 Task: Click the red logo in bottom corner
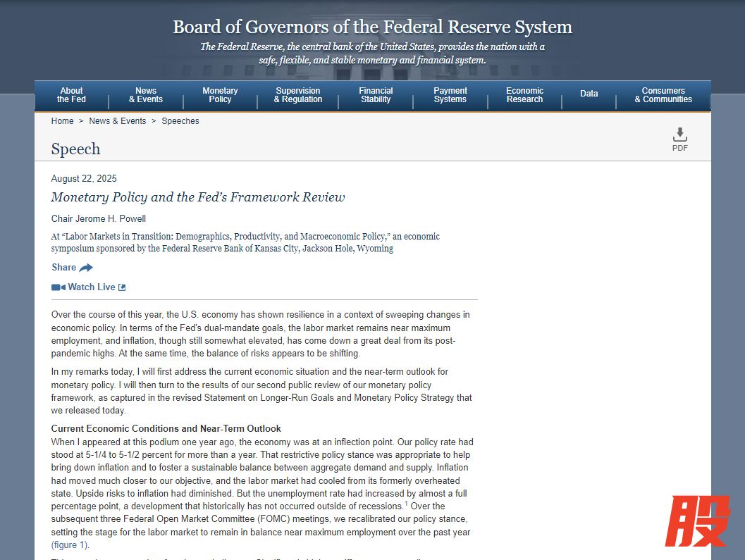pos(696,521)
